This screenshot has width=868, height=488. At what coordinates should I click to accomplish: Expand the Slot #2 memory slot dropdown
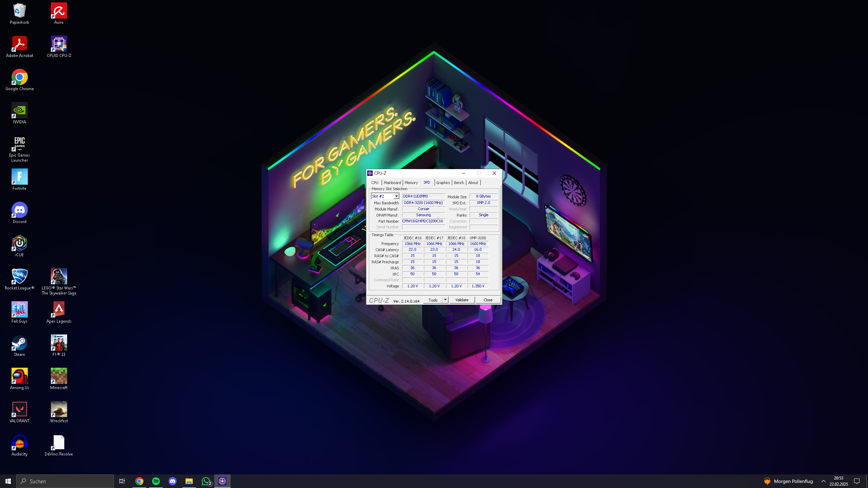pyautogui.click(x=396, y=196)
